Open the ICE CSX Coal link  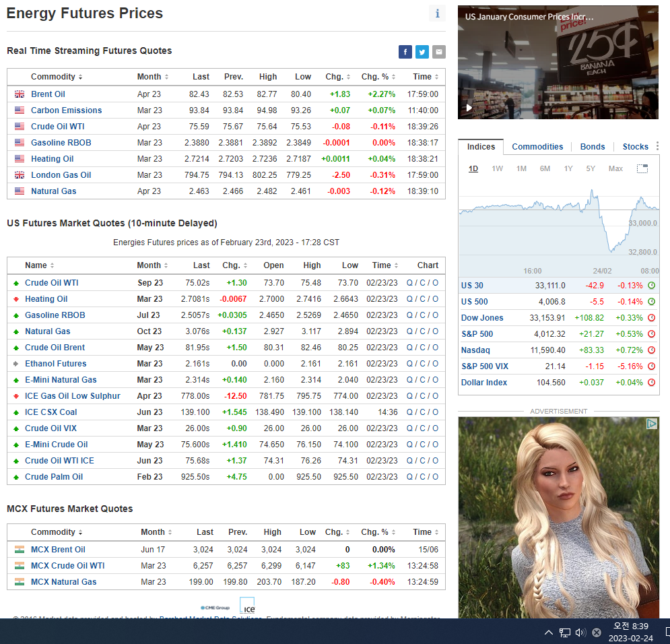click(x=51, y=412)
